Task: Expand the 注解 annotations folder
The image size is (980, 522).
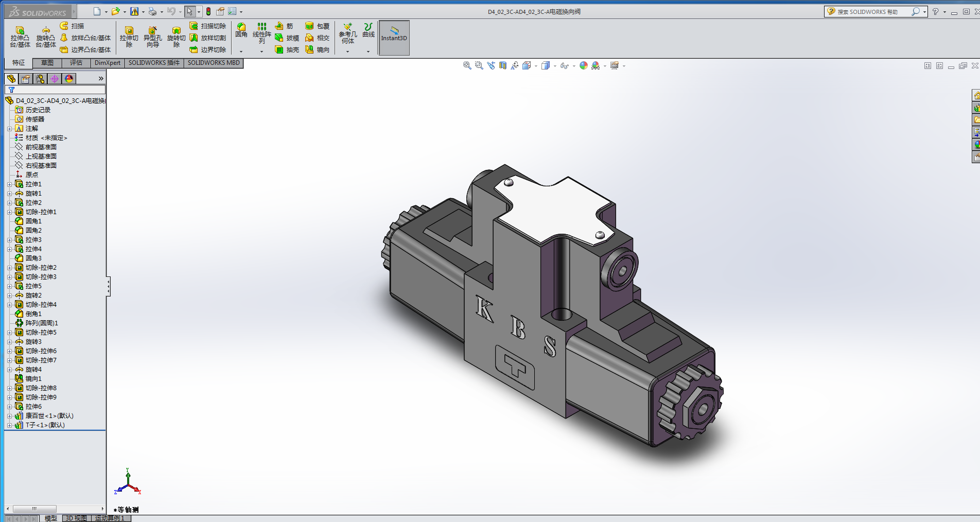Action: point(9,129)
